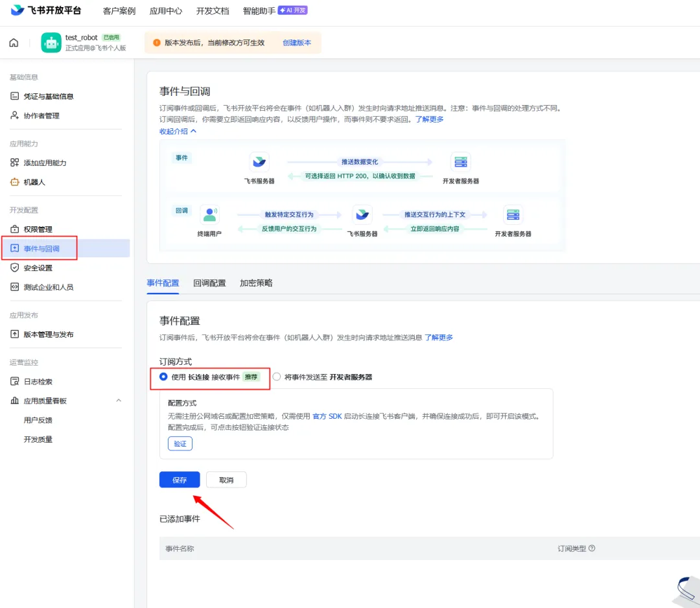This screenshot has width=700, height=608.
Task: Open 权限管理 menu item label
Action: coord(38,229)
